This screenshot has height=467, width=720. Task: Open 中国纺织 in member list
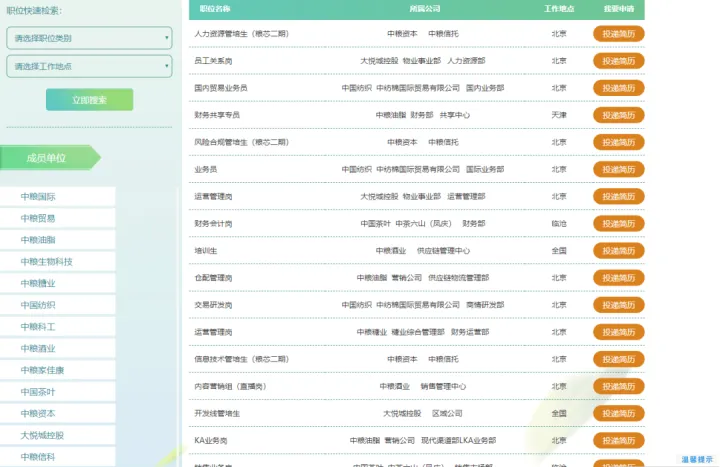(57, 305)
